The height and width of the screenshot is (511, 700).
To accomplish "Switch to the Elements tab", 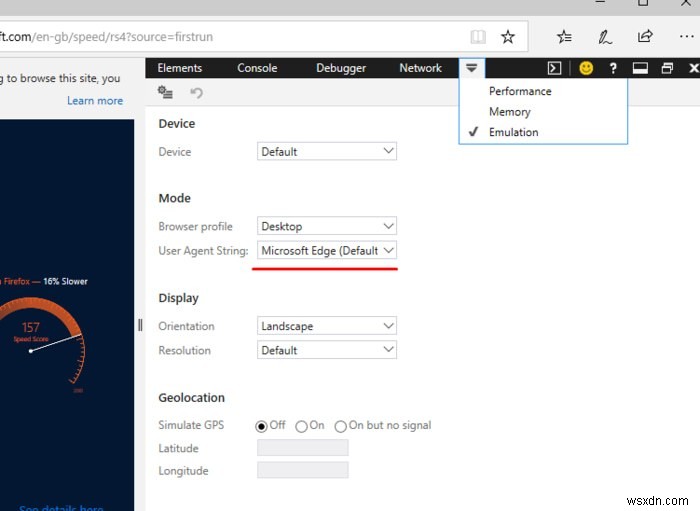I will coord(179,68).
